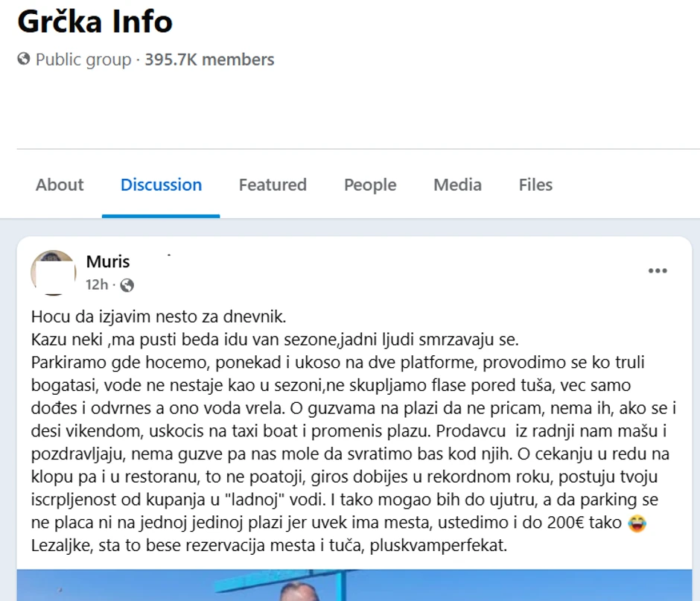Open Muris's profile from the post header
This screenshot has width=700, height=601.
(x=108, y=261)
